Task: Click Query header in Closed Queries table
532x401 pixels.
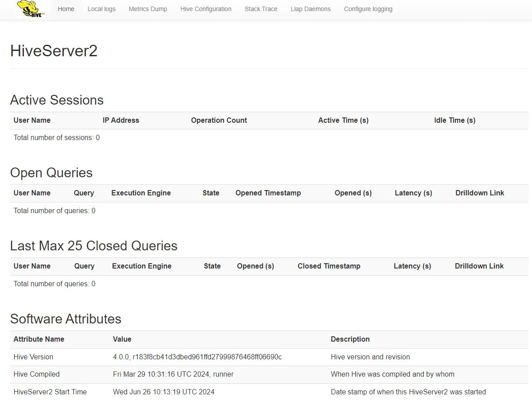Action: (84, 266)
